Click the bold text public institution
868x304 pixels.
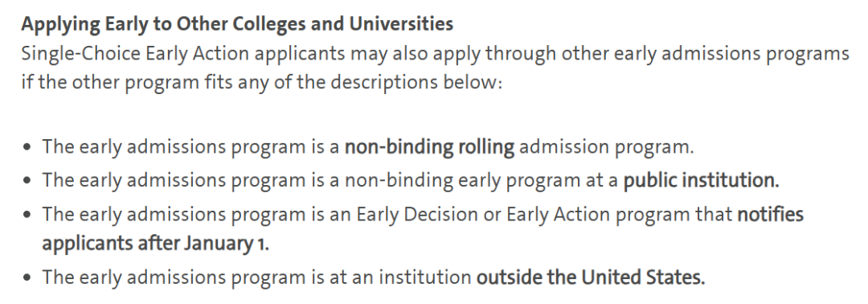point(702,180)
